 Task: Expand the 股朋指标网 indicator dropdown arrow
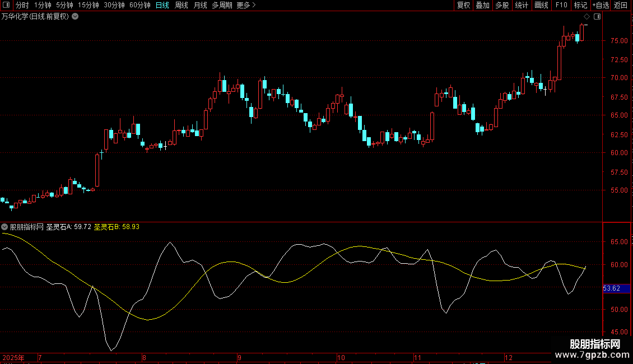pyautogui.click(x=5, y=227)
